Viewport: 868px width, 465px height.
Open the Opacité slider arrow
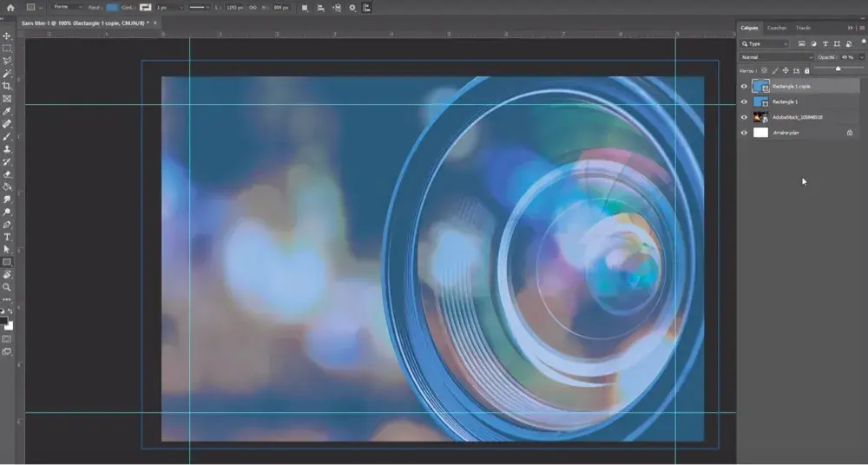(x=861, y=57)
